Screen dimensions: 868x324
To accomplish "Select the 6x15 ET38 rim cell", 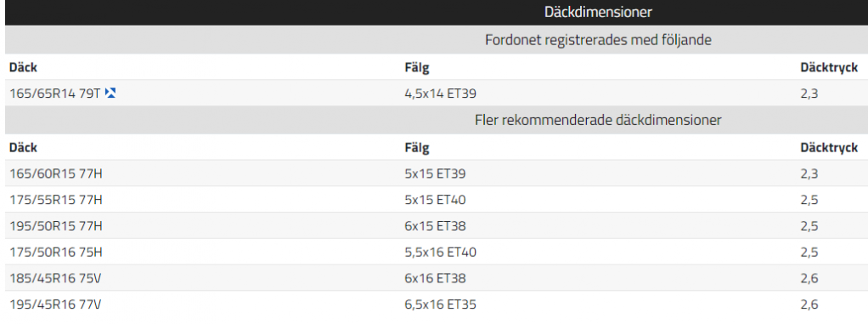I will point(435,225).
